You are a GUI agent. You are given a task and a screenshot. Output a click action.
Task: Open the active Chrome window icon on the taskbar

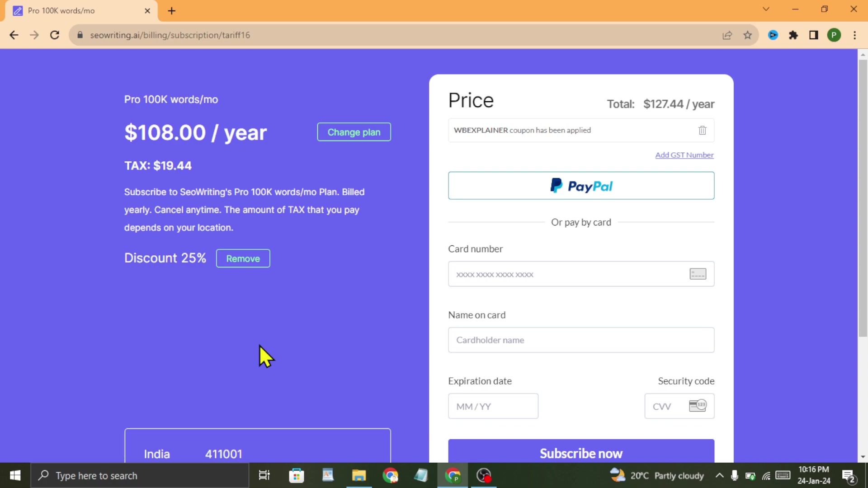tap(453, 475)
